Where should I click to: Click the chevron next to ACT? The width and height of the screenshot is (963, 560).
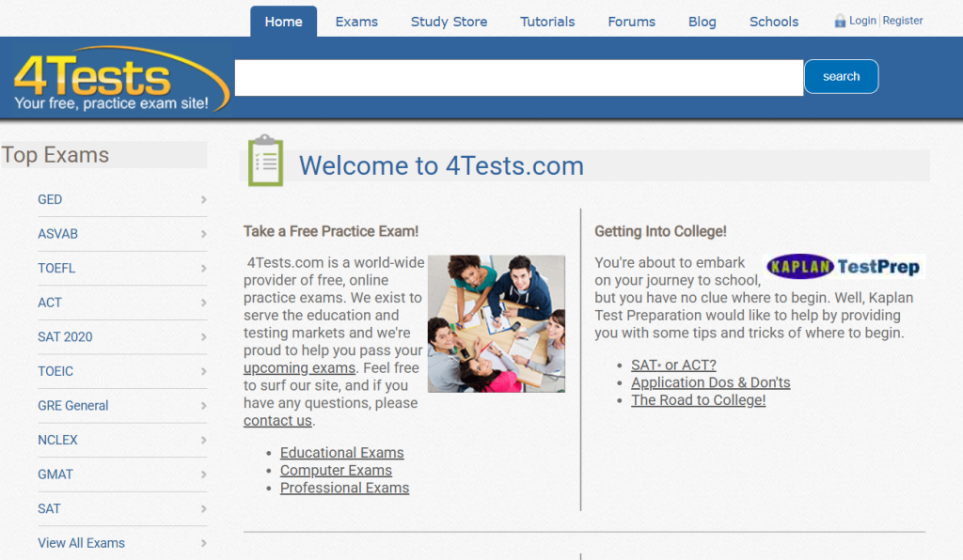[203, 303]
